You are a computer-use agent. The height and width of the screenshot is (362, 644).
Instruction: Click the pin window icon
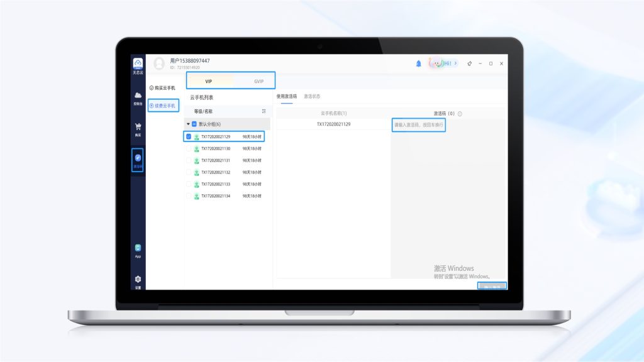point(469,63)
